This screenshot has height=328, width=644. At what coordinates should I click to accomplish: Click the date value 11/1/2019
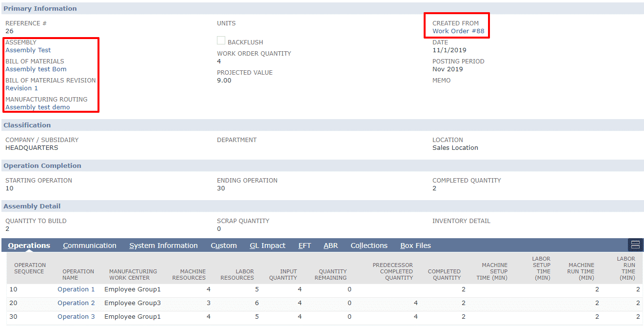click(449, 50)
